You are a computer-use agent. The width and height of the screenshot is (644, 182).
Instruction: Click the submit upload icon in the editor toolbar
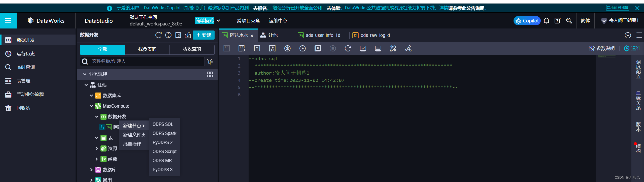click(x=257, y=48)
